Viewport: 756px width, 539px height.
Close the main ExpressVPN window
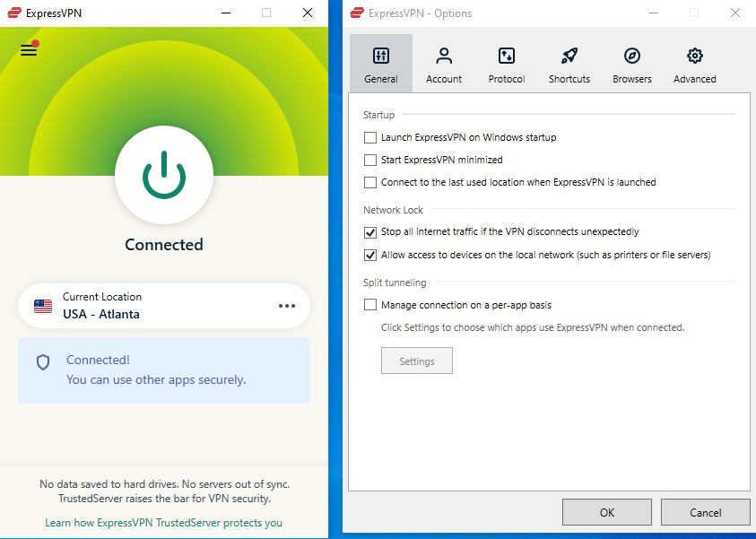click(308, 13)
